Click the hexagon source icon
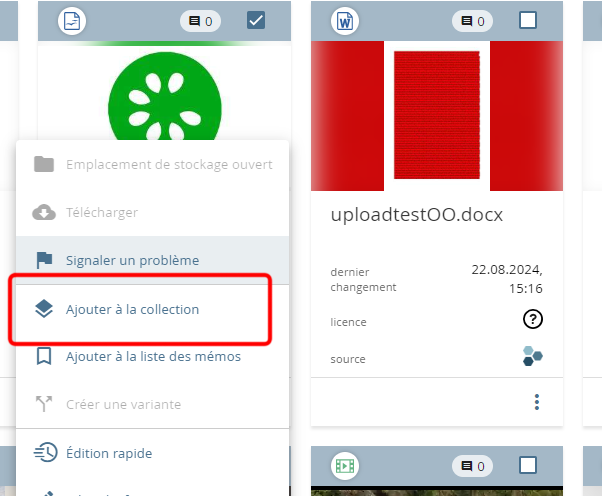Viewport: 602px width, 496px height. (x=533, y=356)
